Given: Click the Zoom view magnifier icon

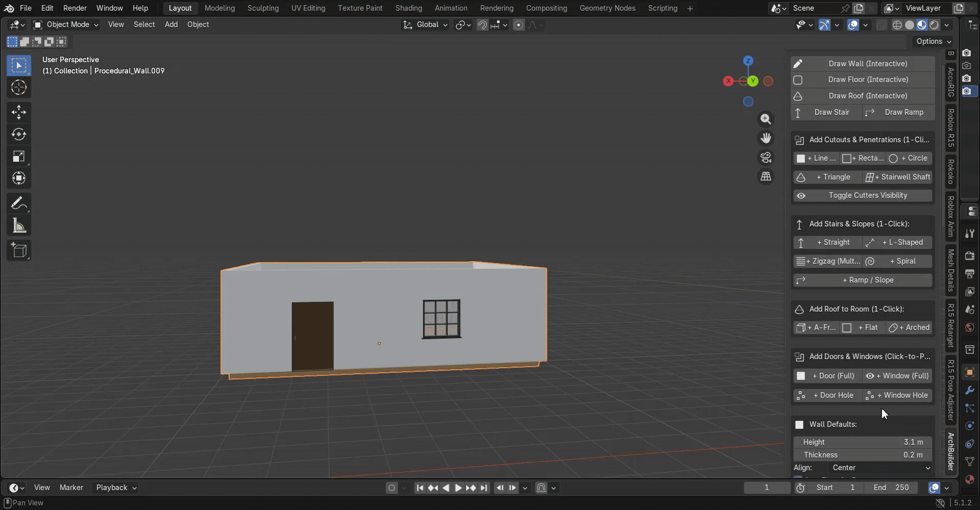Looking at the screenshot, I should click(x=766, y=119).
